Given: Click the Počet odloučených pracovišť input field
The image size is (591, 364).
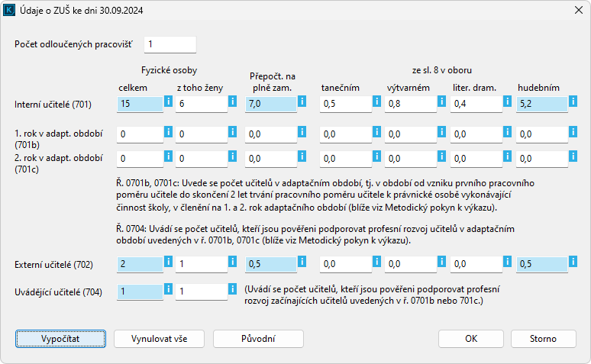Looking at the screenshot, I should click(x=170, y=44).
